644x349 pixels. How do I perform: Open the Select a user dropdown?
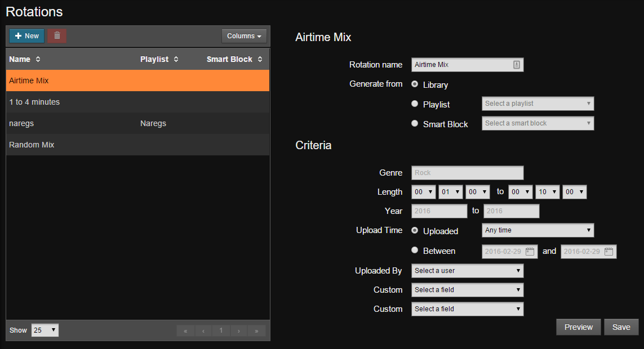click(467, 271)
